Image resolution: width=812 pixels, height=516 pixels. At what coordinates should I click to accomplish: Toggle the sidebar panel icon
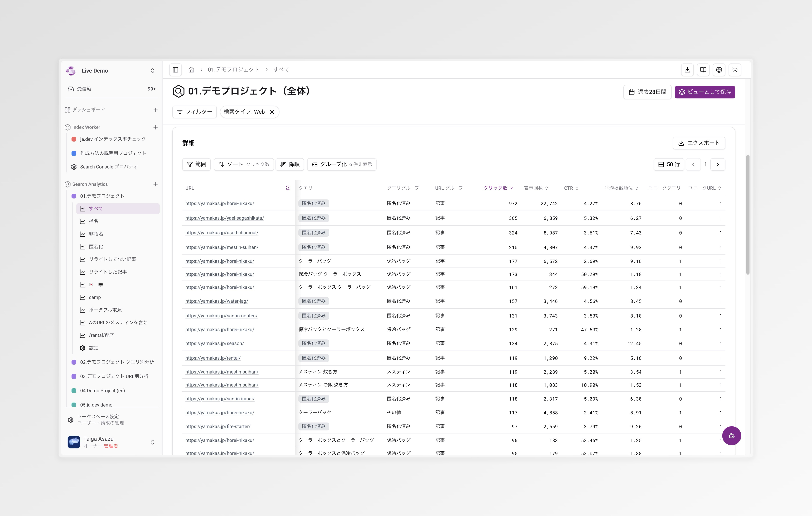[175, 70]
